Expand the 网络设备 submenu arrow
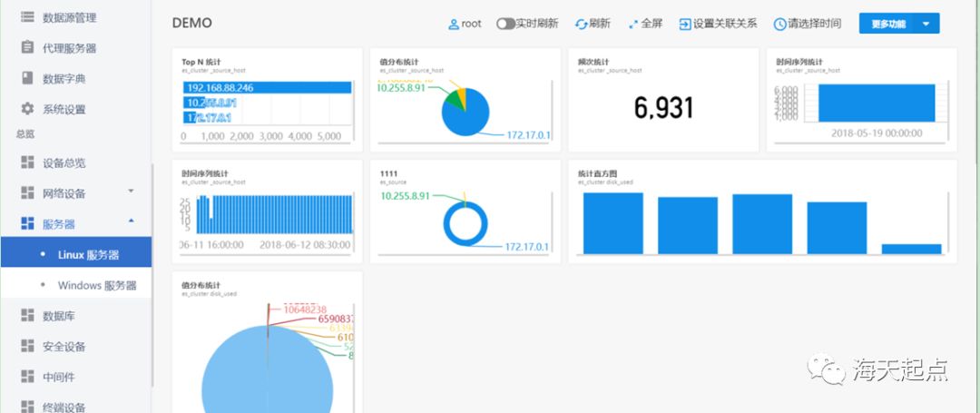Viewport: 980px width, 413px height. (x=131, y=191)
